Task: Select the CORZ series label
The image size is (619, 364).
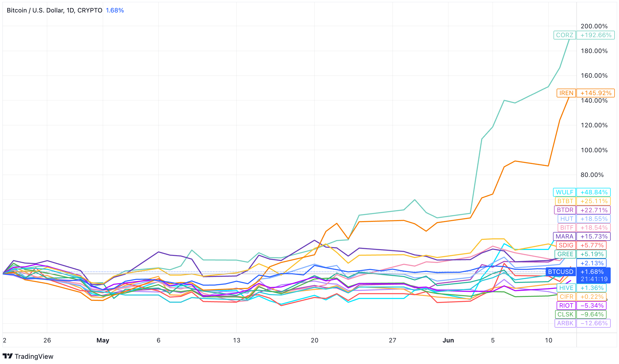Action: (564, 35)
